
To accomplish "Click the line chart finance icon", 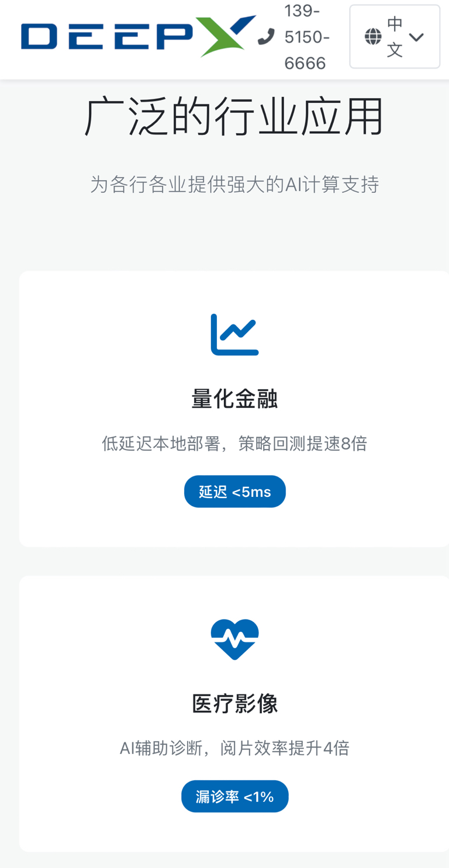I will coord(234,334).
